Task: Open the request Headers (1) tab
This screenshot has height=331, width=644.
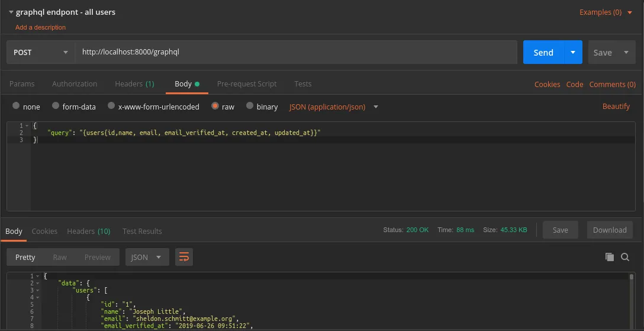Action: pyautogui.click(x=134, y=83)
